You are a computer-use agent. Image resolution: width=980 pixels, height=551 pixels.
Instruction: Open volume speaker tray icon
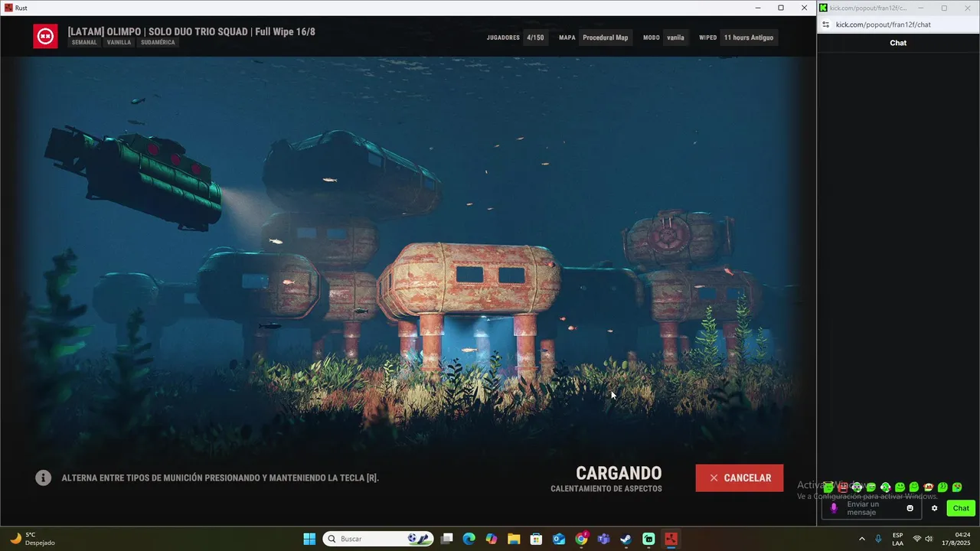pyautogui.click(x=929, y=539)
